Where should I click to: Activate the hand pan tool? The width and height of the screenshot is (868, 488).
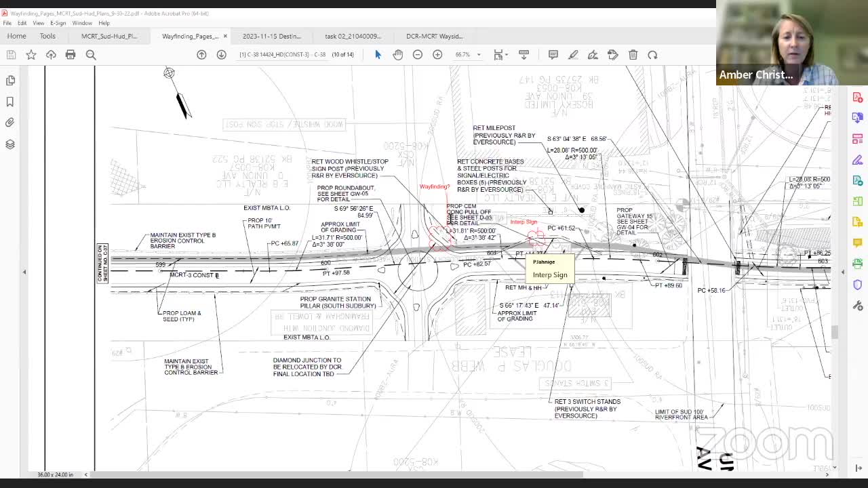pyautogui.click(x=398, y=55)
